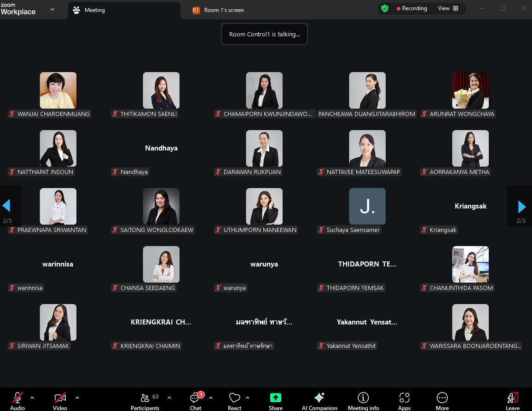This screenshot has height=411, width=532.
Task: Go to next page of participants
Action: click(x=522, y=206)
